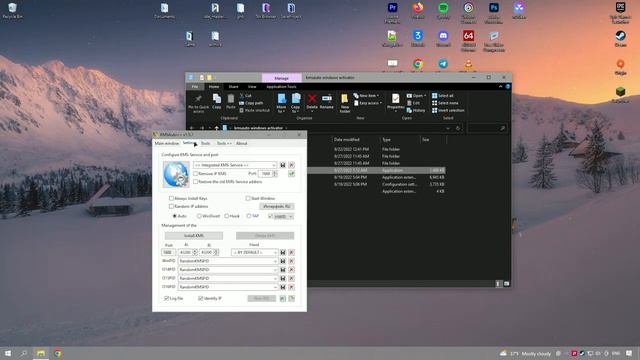Screen dimensions: 640x360
Task: Click Cut in the Explorer ribbon
Action: pos(245,96)
